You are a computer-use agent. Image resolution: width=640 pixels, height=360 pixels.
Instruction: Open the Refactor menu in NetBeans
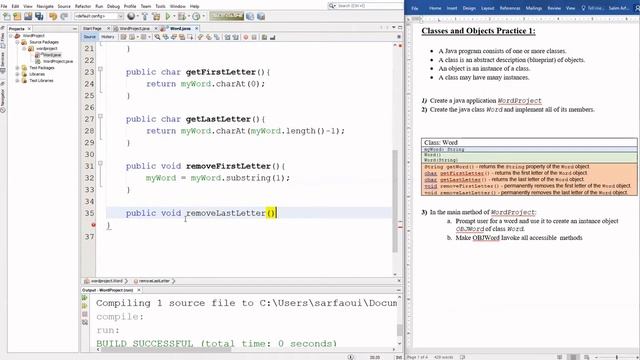[x=83, y=6]
